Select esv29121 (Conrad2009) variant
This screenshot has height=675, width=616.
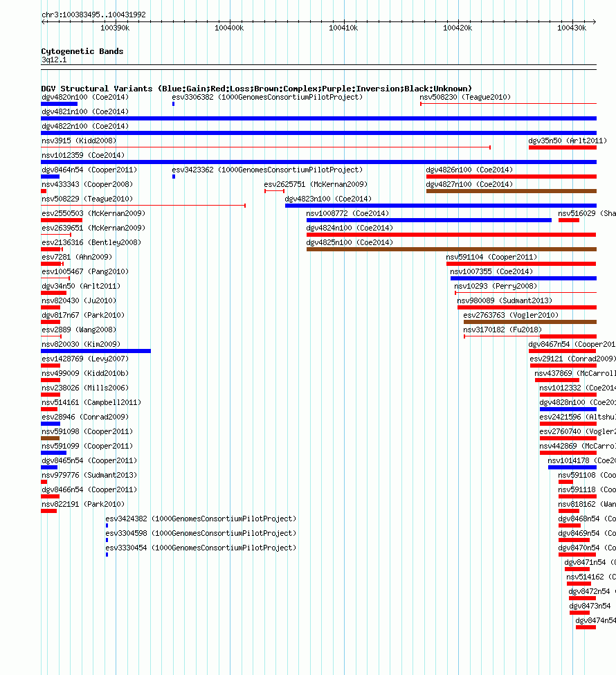click(x=572, y=359)
